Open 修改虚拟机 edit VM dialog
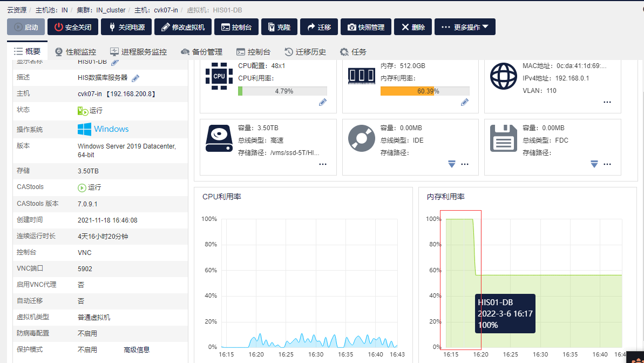 183,27
